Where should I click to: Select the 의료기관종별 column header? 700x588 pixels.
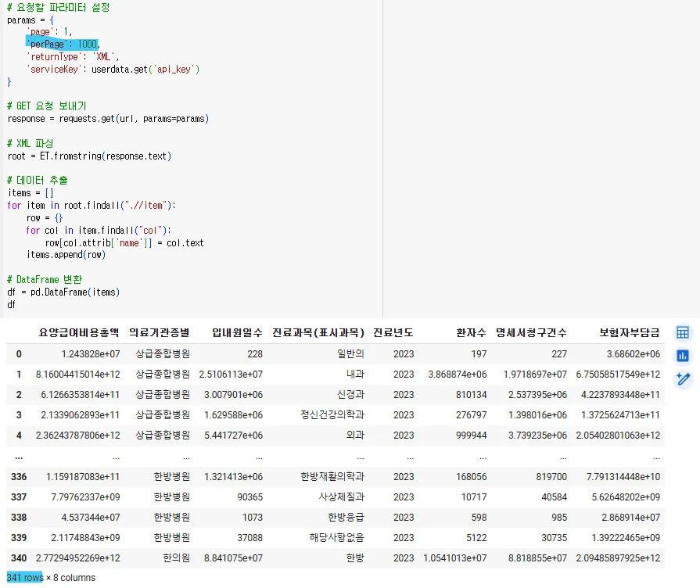tap(160, 332)
